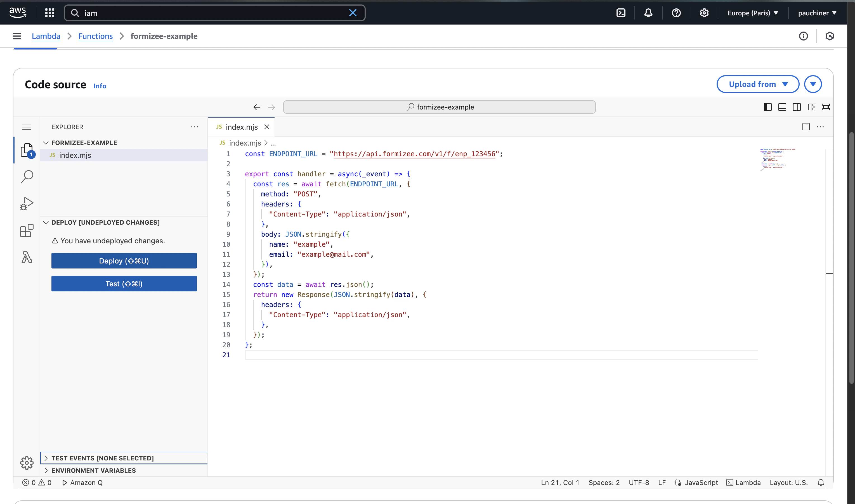855x504 pixels.
Task: Click the Deploy button
Action: pos(124,261)
